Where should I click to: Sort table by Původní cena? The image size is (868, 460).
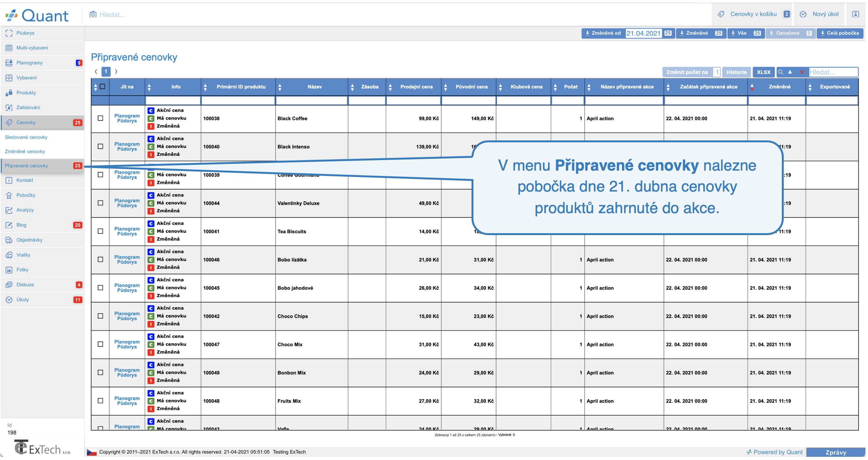tap(469, 87)
